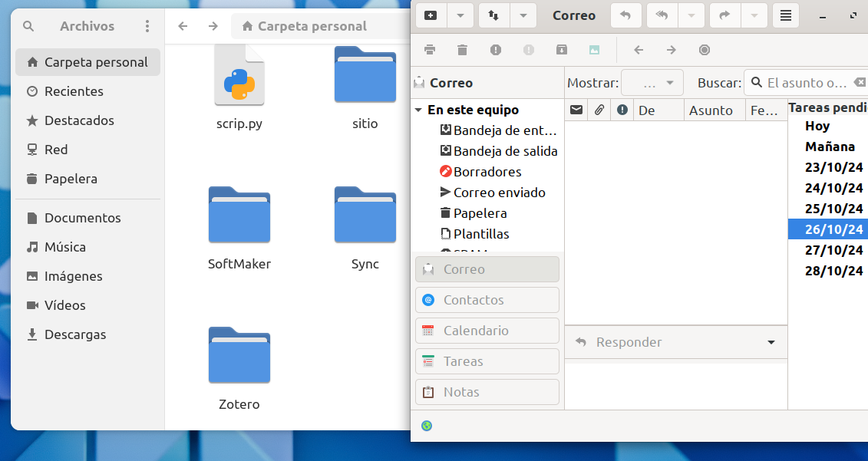Go back in Archivos navigation
The height and width of the screenshot is (461, 868).
pos(183,26)
